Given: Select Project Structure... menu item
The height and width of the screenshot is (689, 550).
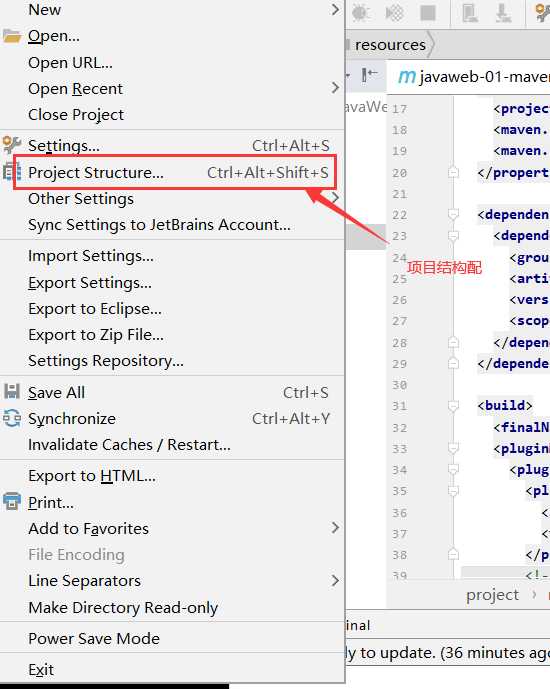Looking at the screenshot, I should click(x=172, y=172).
